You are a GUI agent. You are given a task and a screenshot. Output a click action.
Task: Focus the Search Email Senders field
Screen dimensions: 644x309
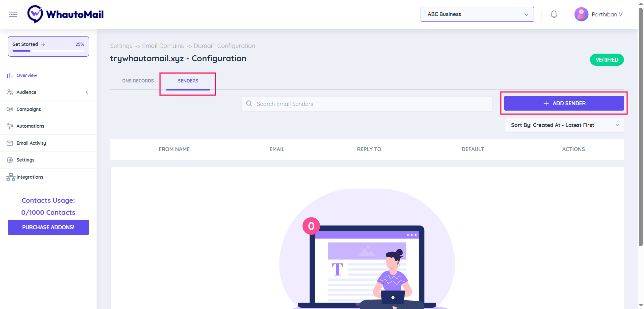coord(369,104)
